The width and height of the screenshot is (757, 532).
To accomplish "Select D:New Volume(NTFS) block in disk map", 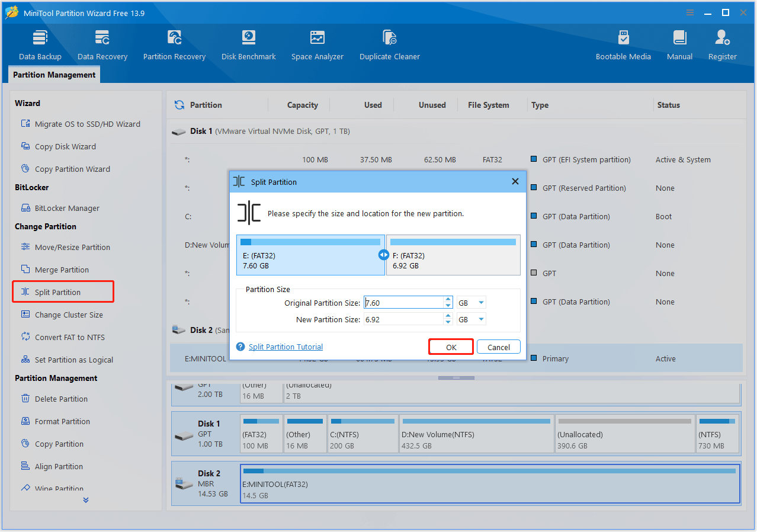I will pos(476,434).
